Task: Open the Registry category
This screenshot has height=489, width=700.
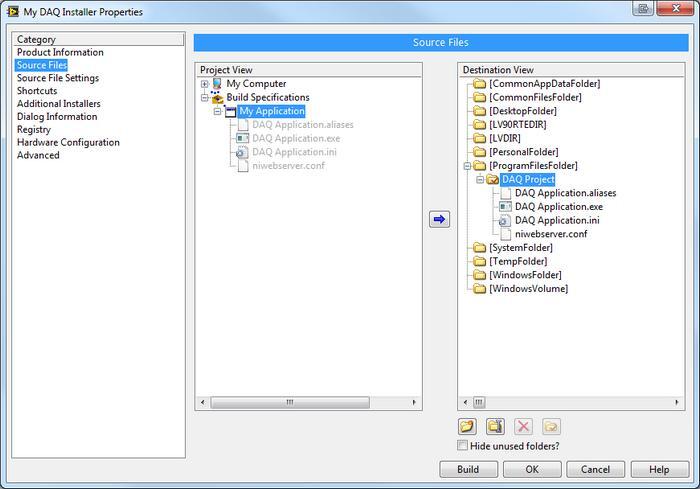Action: tap(33, 130)
